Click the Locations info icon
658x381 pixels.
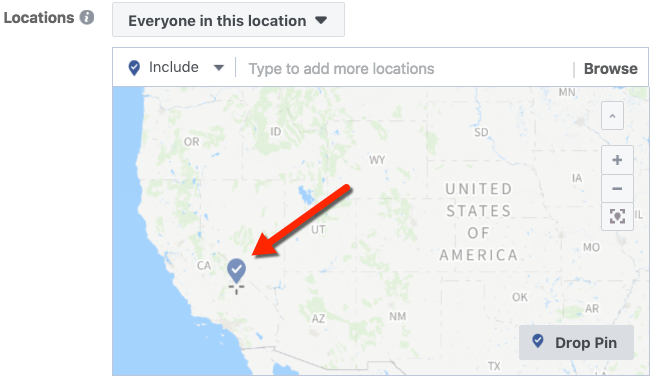(x=87, y=18)
